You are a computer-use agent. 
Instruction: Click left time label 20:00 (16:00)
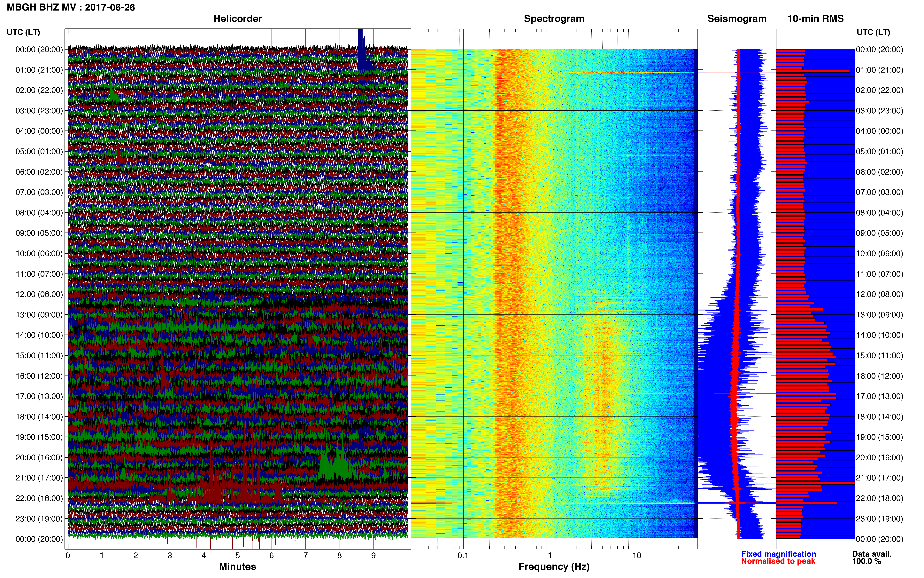tap(39, 458)
